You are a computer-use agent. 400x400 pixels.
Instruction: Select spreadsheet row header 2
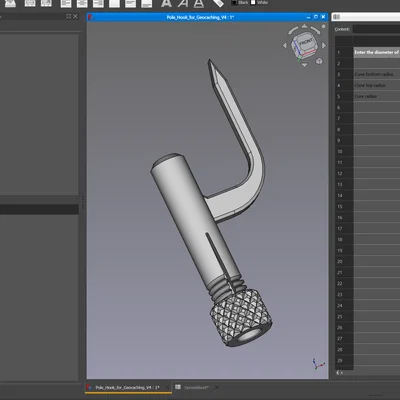[x=344, y=63]
